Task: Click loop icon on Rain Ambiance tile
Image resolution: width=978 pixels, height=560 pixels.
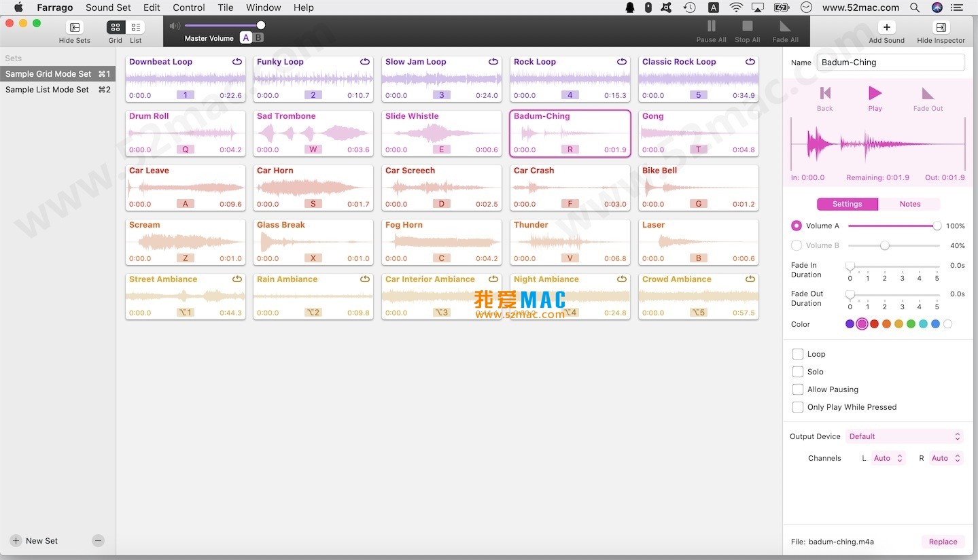Action: [x=365, y=279]
